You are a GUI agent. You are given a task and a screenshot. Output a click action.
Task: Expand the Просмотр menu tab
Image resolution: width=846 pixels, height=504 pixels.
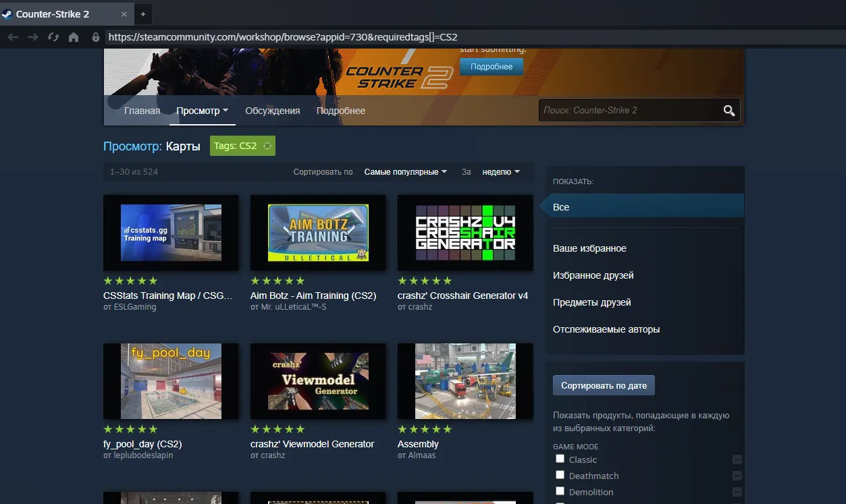[202, 111]
